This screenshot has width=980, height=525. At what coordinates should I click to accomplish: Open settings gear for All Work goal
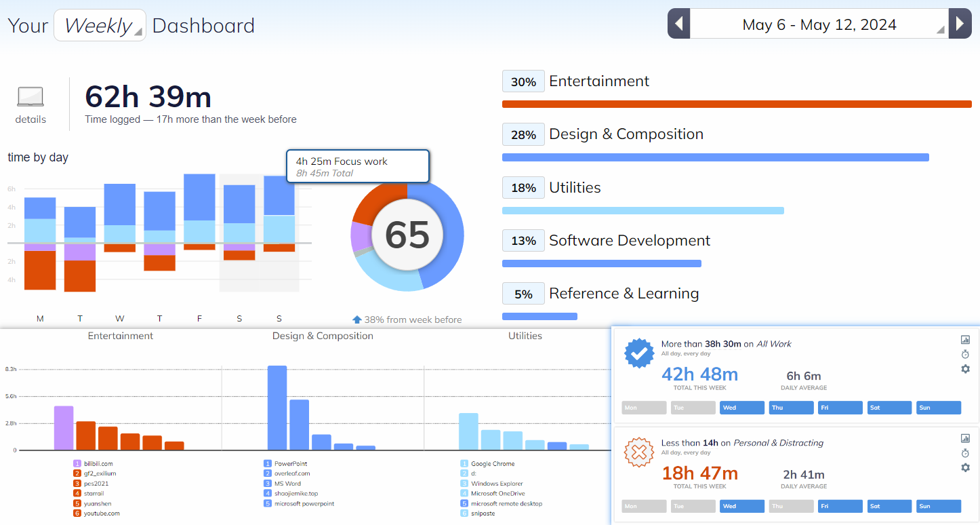[965, 369]
